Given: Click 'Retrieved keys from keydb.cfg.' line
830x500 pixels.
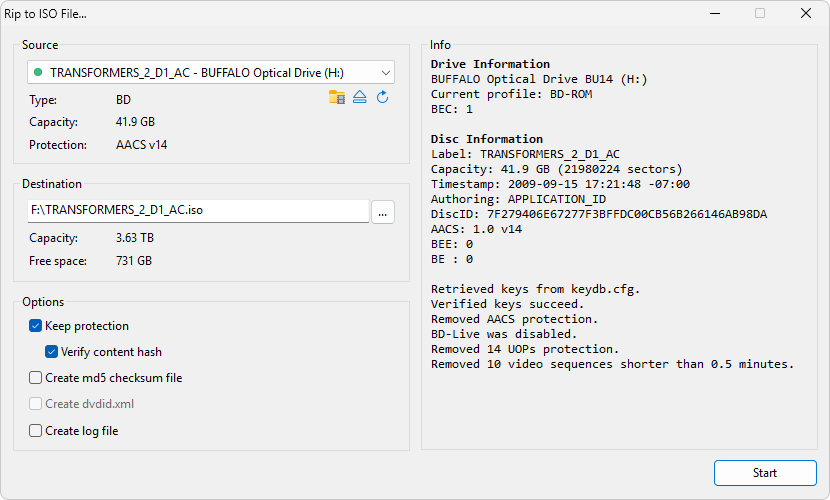Looking at the screenshot, I should 536,289.
